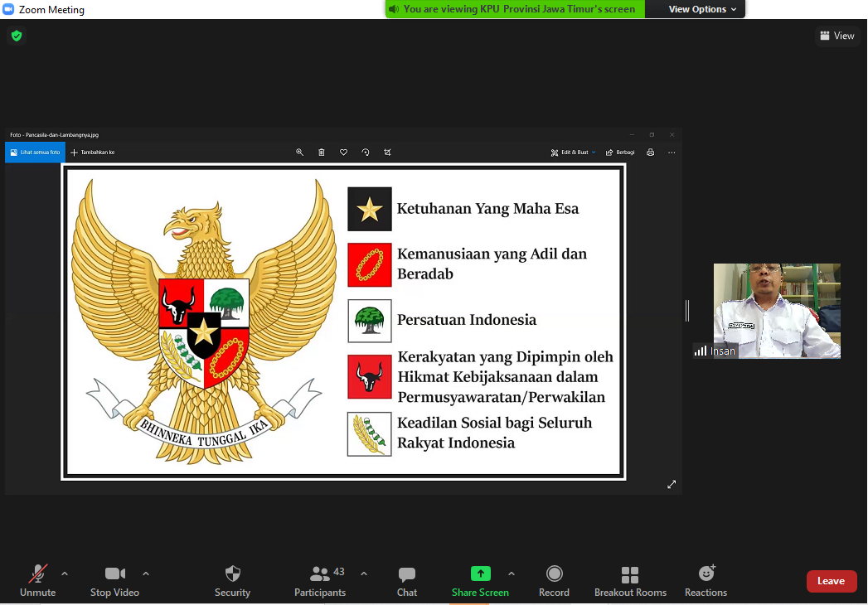Open audio options arrow beside Unmute
868x605 pixels.
[65, 574]
